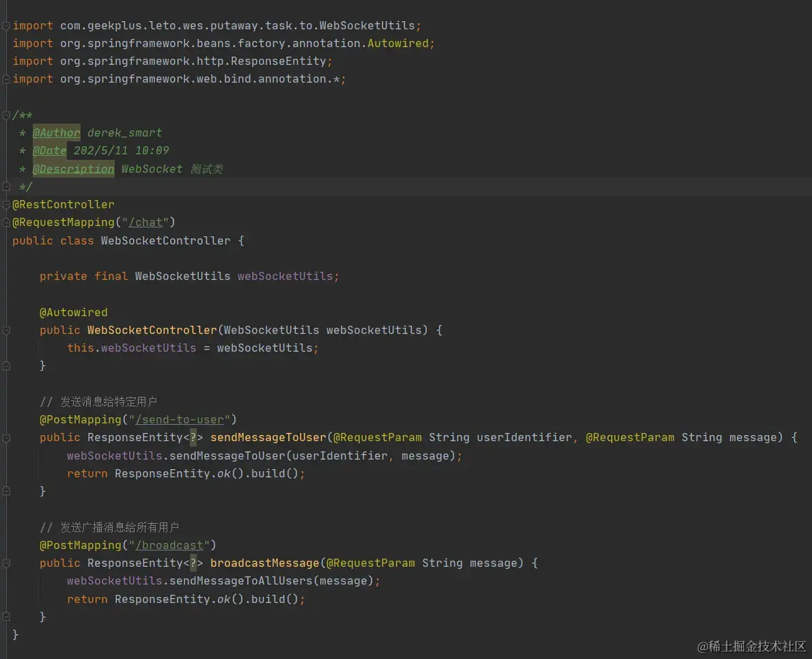Click the keyword "this" in constructor
812x659 pixels.
point(81,348)
